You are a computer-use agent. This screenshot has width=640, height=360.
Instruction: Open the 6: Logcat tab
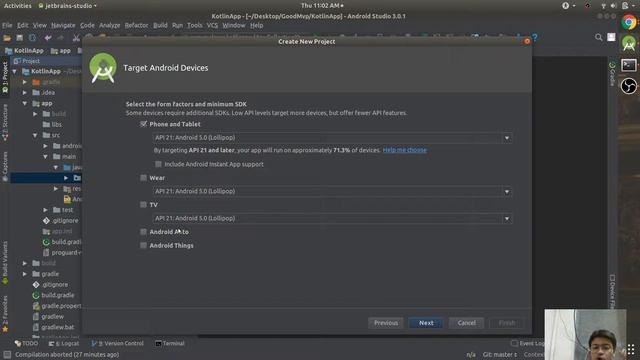click(64, 343)
